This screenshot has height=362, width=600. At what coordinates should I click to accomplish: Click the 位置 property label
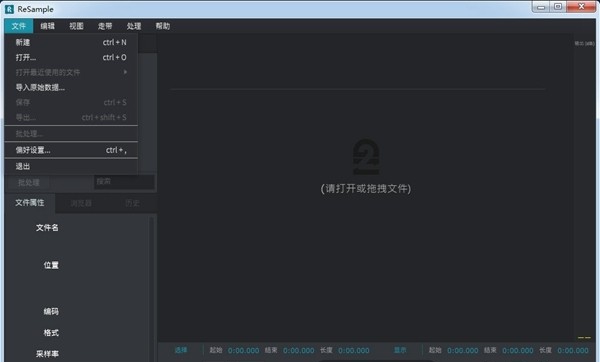coord(51,265)
